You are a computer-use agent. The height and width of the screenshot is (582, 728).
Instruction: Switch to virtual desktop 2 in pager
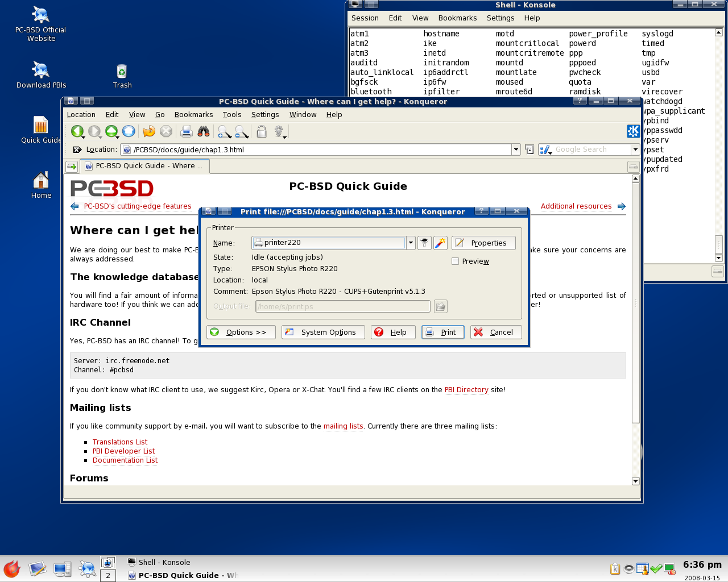[x=108, y=576]
